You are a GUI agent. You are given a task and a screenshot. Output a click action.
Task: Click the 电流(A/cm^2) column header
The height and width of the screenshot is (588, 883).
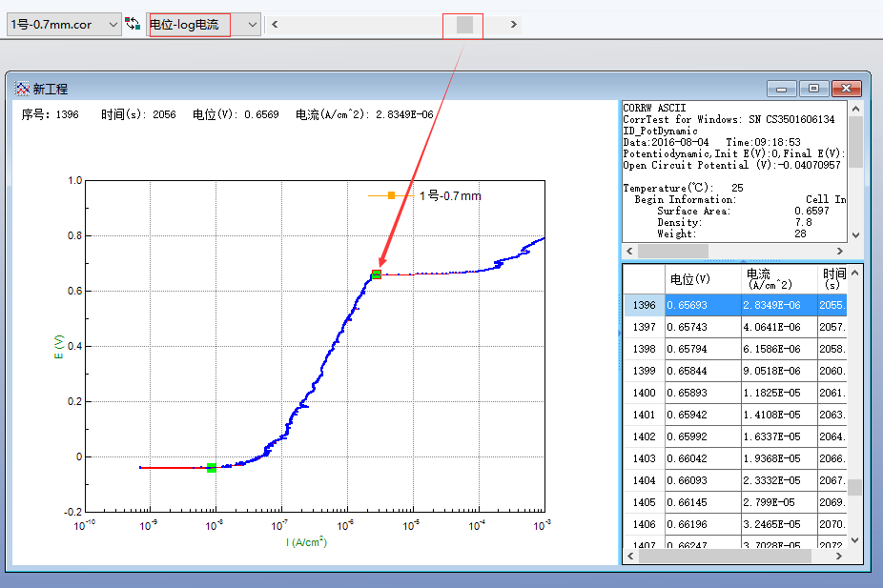pos(779,279)
